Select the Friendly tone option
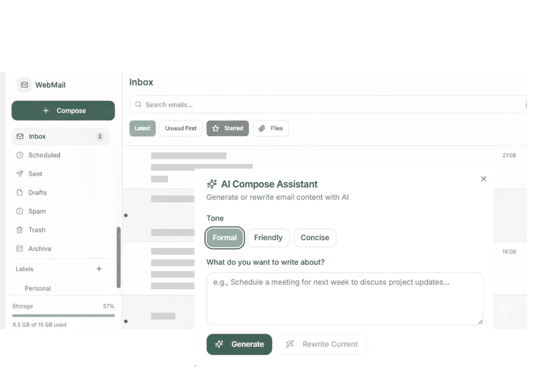Viewport: 542px width, 392px height. [268, 238]
